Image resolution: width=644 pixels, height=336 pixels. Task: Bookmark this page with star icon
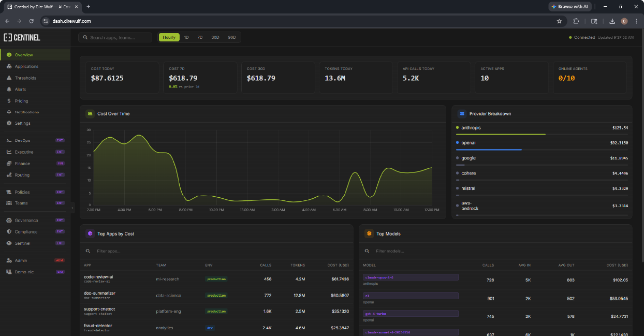click(559, 21)
